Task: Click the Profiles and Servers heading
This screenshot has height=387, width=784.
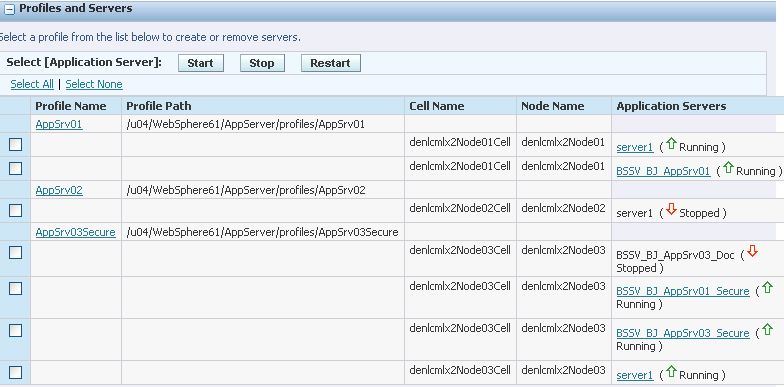Action: (x=76, y=8)
